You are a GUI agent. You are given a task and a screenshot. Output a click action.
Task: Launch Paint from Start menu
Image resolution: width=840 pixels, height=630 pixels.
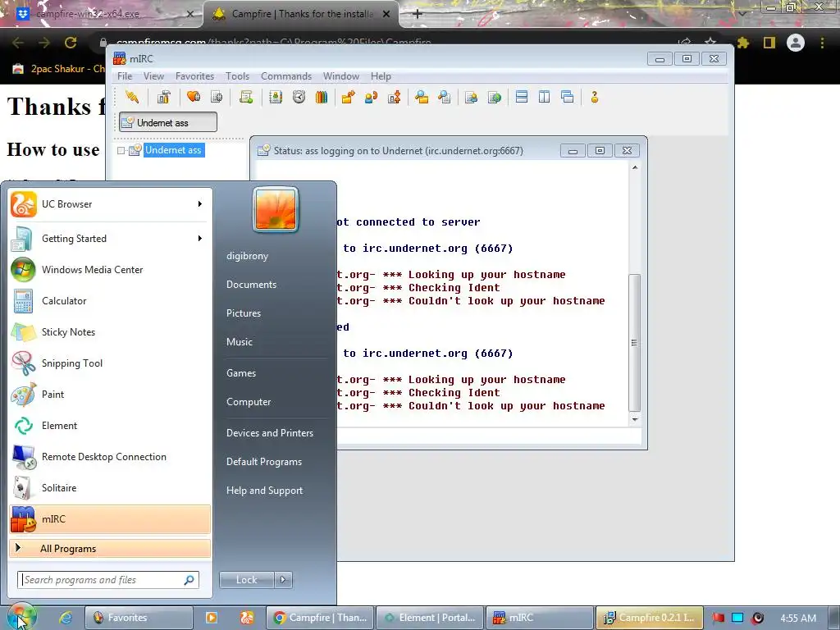110,395
